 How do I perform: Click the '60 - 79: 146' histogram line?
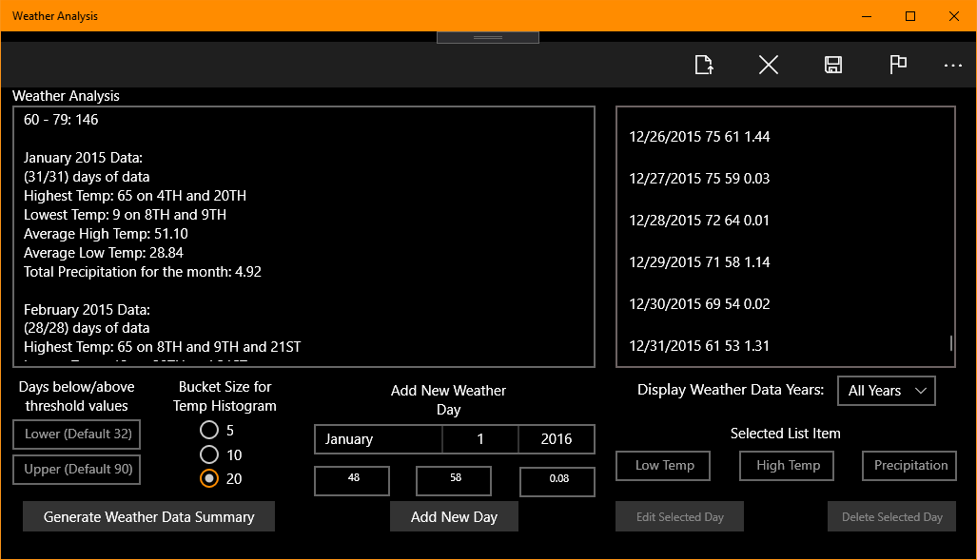[61, 120]
